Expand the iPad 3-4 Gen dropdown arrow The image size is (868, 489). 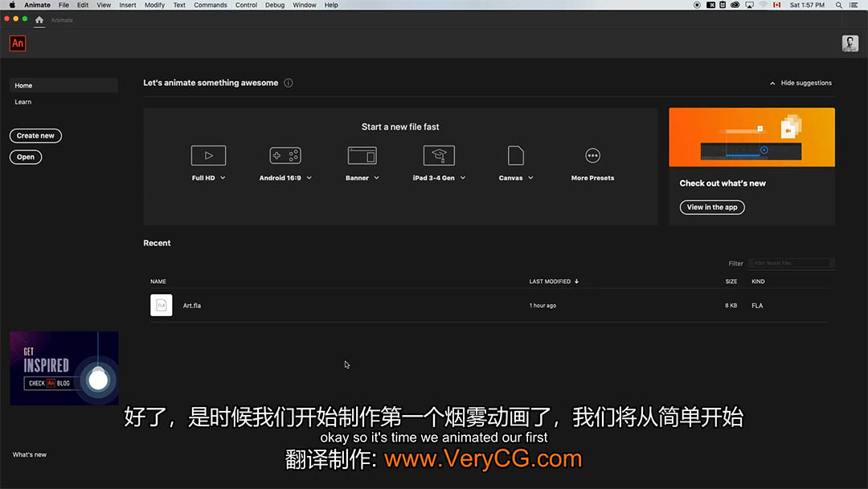tap(463, 178)
